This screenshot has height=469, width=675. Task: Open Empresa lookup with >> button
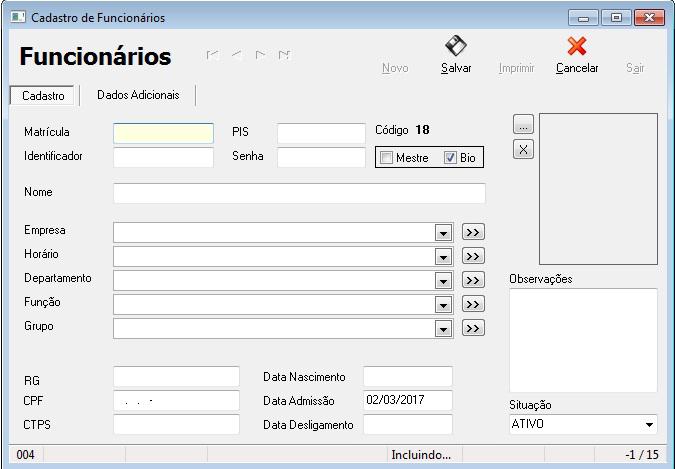coord(473,232)
